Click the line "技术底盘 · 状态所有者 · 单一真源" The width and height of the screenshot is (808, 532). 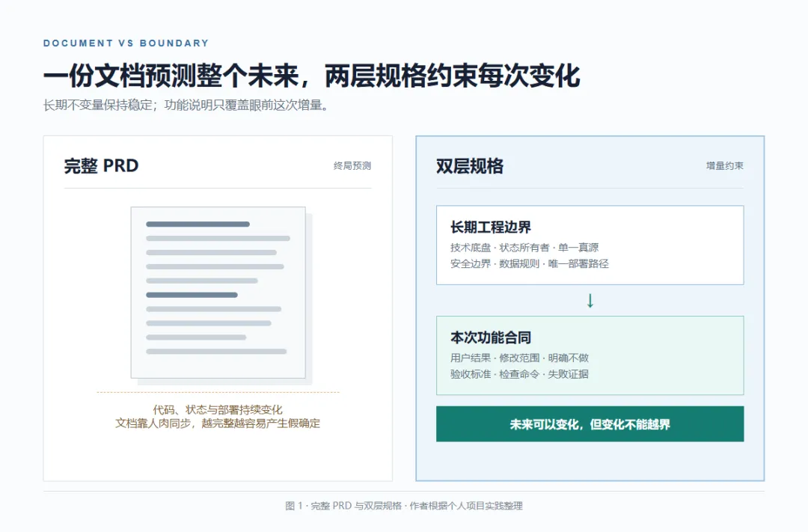click(x=524, y=248)
